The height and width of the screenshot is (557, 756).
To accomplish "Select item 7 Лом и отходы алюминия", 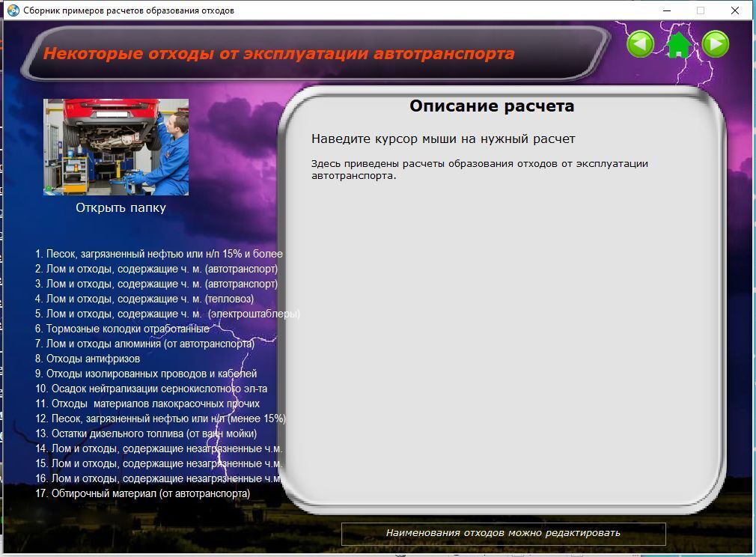I will 144,344.
